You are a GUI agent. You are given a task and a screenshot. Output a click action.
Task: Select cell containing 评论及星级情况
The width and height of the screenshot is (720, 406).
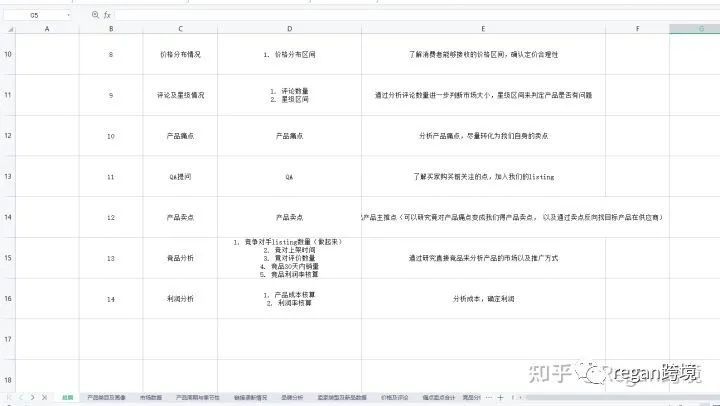pos(180,95)
